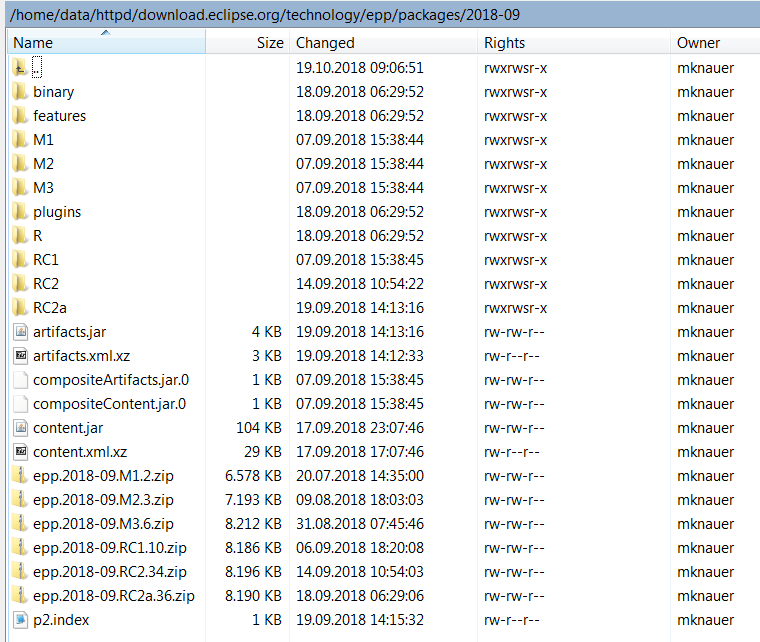
Task: Select file name 'content.xml.xz'
Action: (80, 451)
